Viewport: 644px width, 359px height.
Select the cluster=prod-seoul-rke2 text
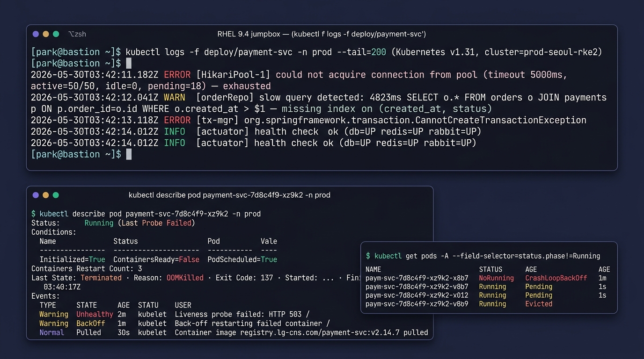pos(541,52)
